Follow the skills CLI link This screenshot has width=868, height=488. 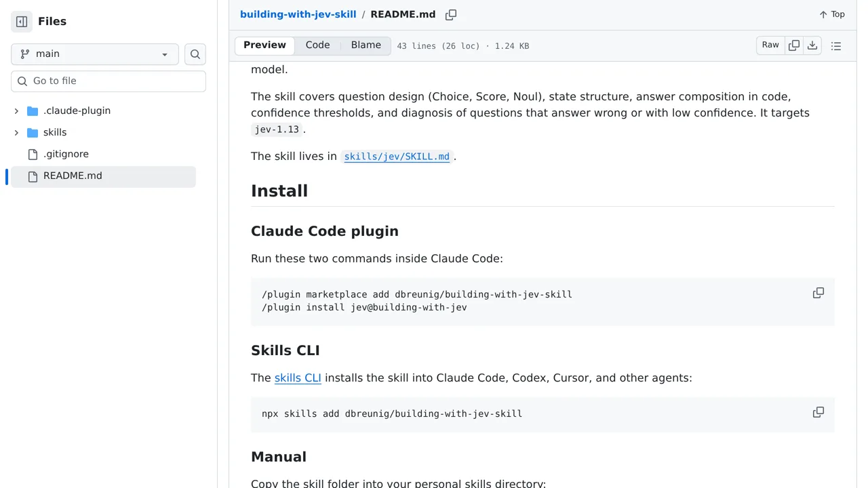(298, 378)
